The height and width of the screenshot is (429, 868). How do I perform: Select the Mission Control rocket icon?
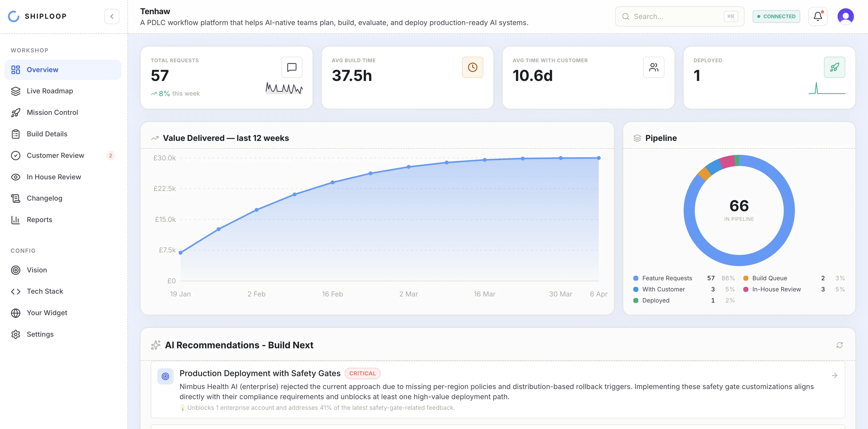click(16, 112)
